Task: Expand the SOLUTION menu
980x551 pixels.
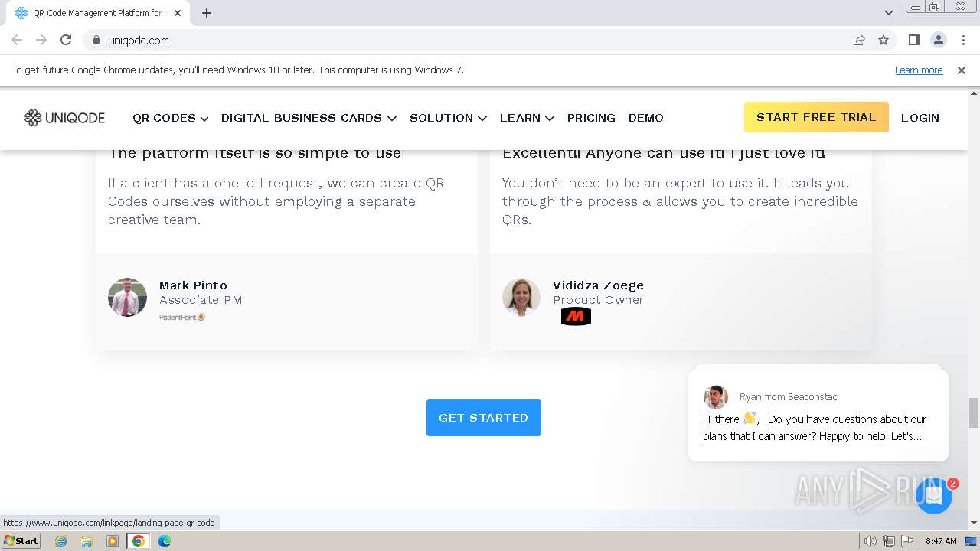Action: point(448,118)
